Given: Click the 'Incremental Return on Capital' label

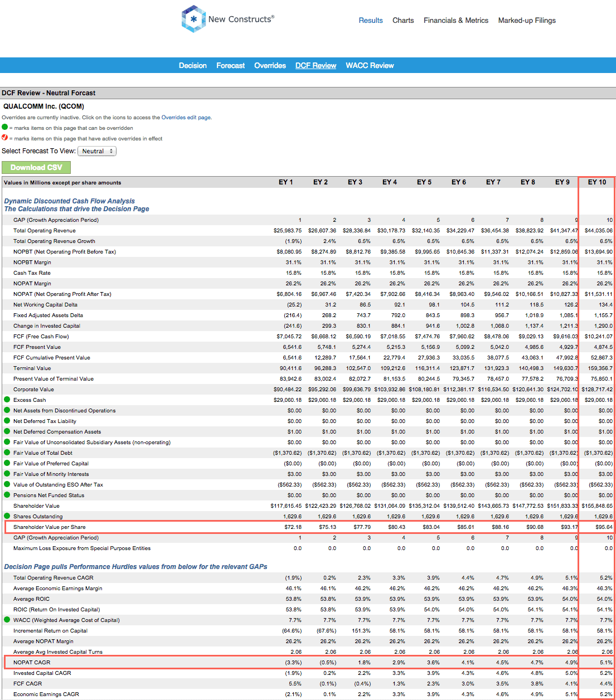Looking at the screenshot, I should coord(50,631).
